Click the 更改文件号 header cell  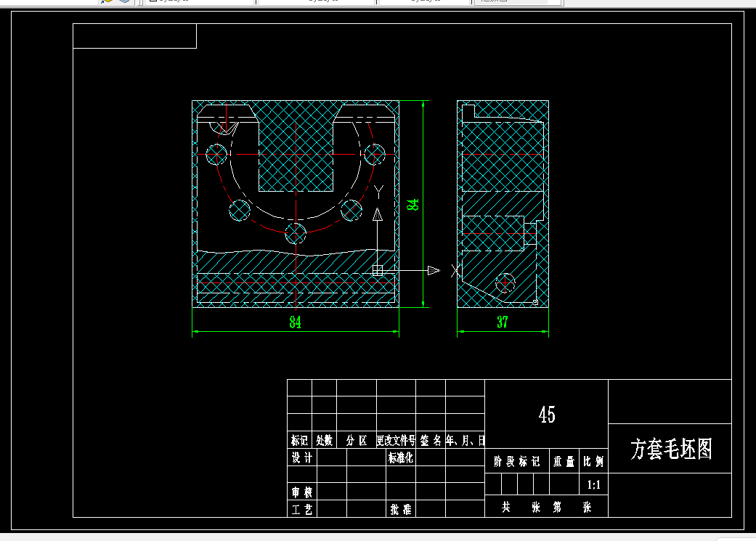coord(396,440)
